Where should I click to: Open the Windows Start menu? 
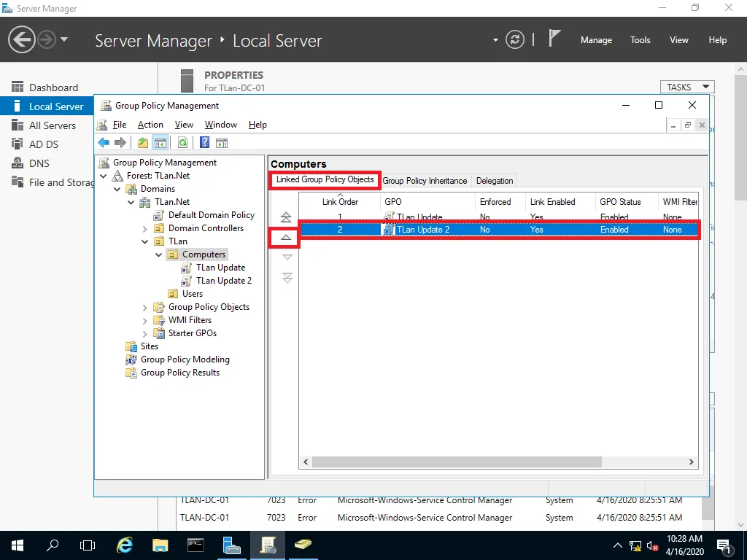18,545
